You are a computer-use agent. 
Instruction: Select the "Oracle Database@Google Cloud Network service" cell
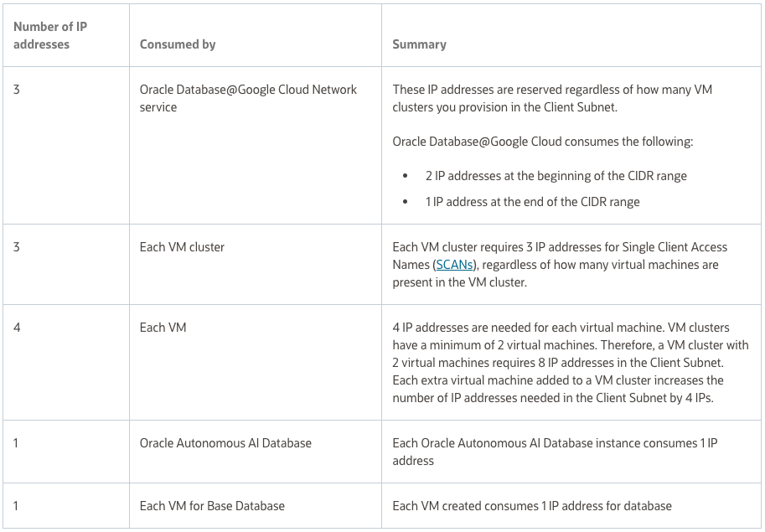point(248,98)
